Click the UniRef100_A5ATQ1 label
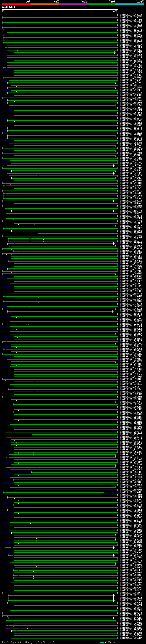The height and width of the screenshot is (644, 146). click(x=131, y=301)
